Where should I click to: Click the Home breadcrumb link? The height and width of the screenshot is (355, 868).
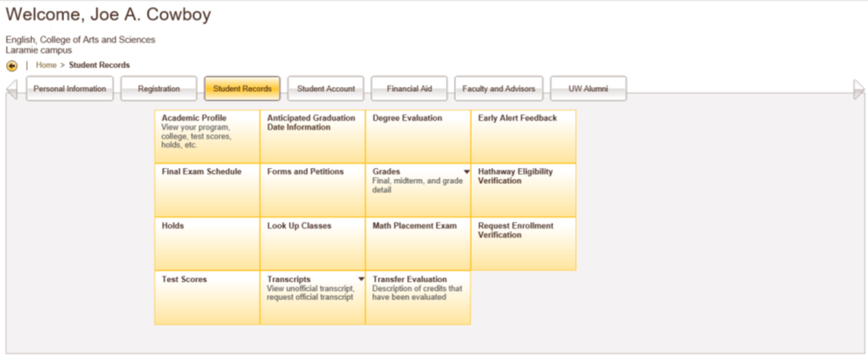click(46, 65)
